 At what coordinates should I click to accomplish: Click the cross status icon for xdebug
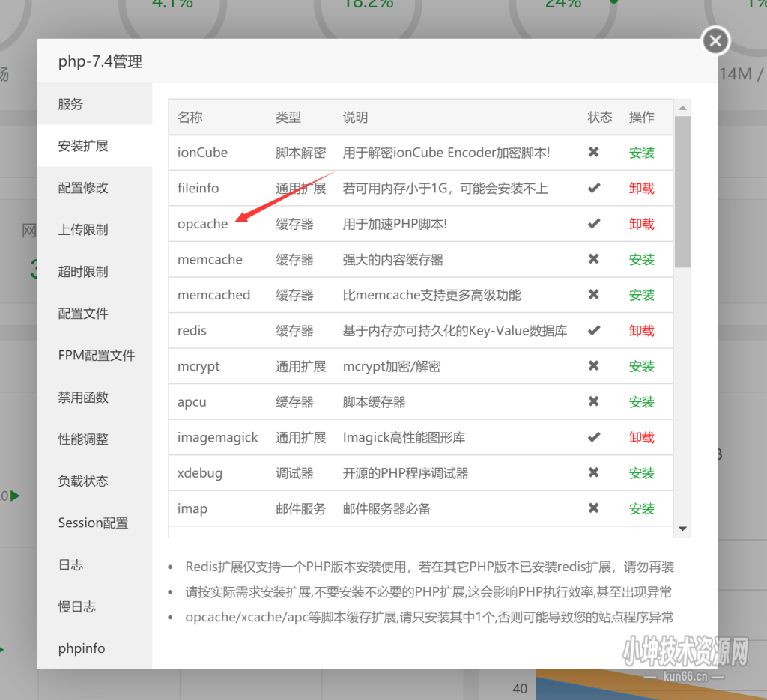tap(594, 472)
